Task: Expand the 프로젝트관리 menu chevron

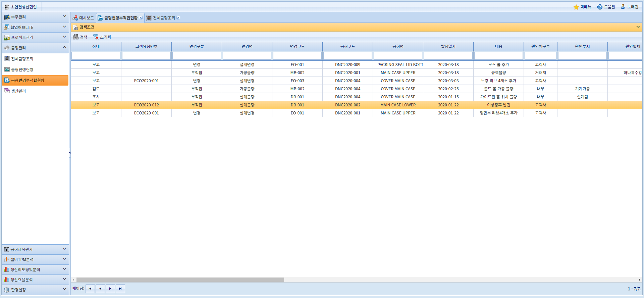Action: tap(64, 37)
